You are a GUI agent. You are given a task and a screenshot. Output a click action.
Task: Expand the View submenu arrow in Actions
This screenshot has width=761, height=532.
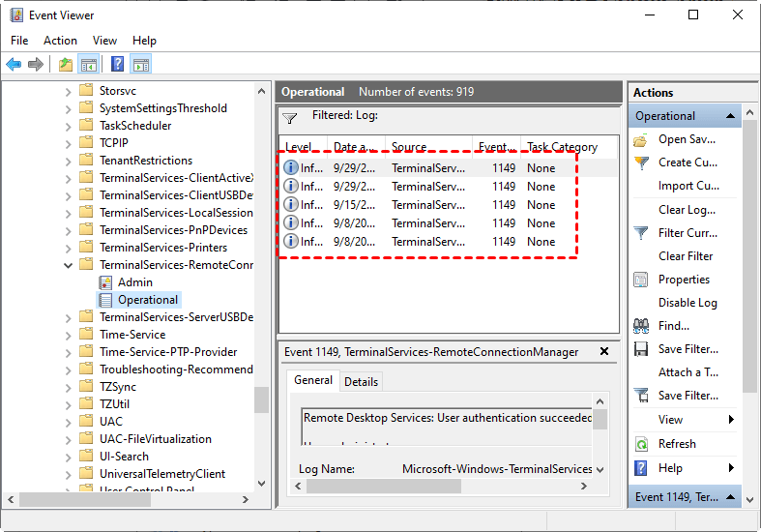(731, 420)
